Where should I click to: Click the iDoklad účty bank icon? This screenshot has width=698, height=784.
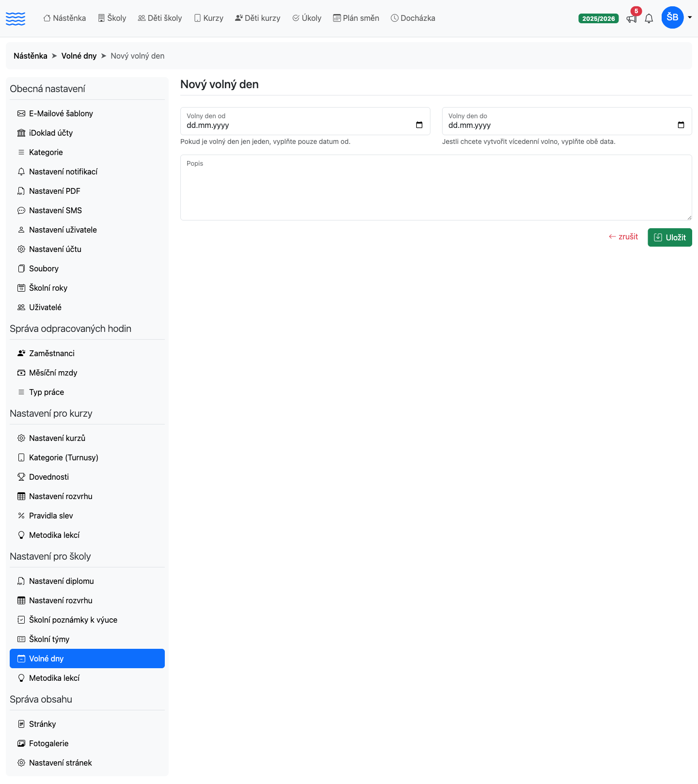pyautogui.click(x=21, y=133)
